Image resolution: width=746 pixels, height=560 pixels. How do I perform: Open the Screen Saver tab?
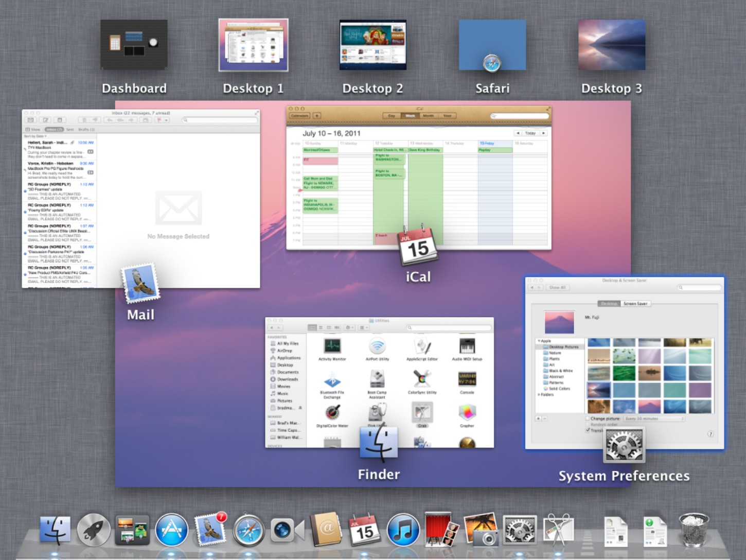635,304
